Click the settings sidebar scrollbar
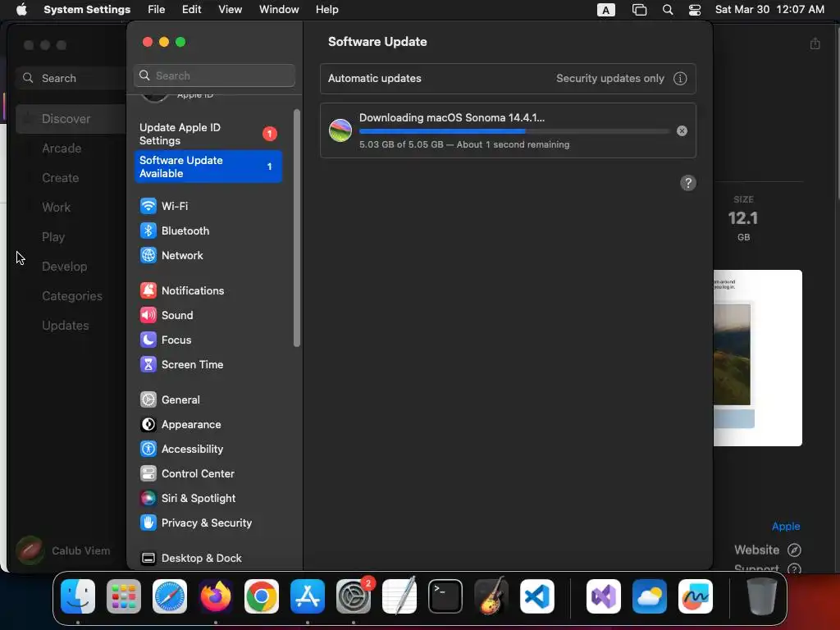This screenshot has height=630, width=840. point(297,228)
